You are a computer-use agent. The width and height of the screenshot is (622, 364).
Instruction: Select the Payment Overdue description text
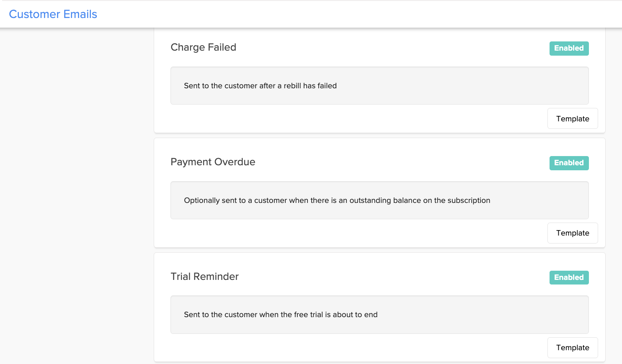pyautogui.click(x=337, y=200)
